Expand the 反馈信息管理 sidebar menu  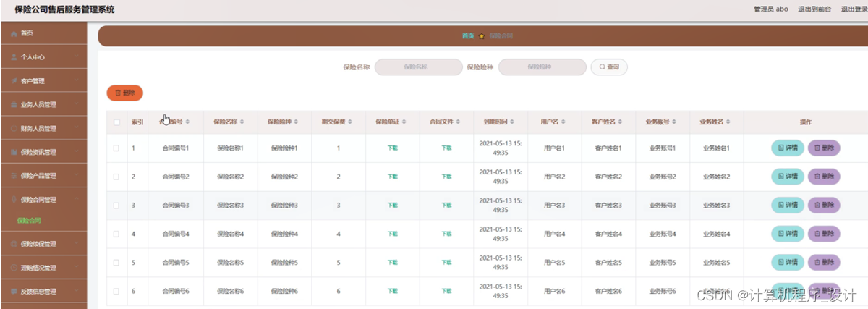click(43, 292)
